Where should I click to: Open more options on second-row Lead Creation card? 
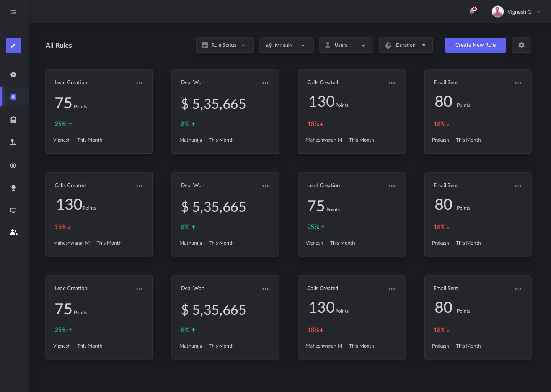click(392, 186)
